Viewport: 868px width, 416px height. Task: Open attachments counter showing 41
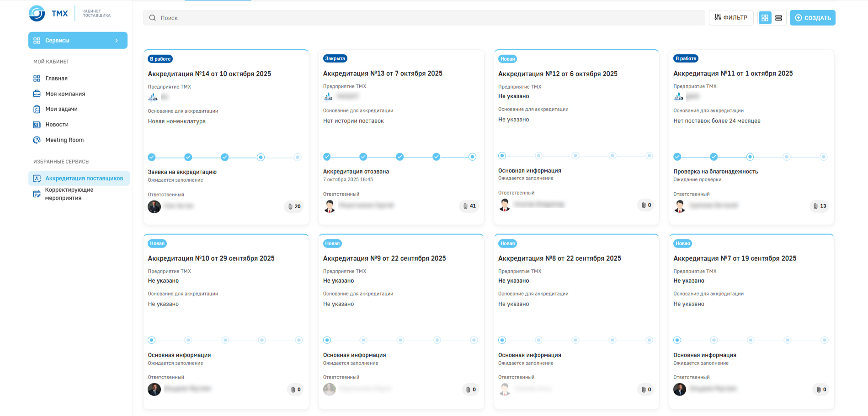[469, 206]
